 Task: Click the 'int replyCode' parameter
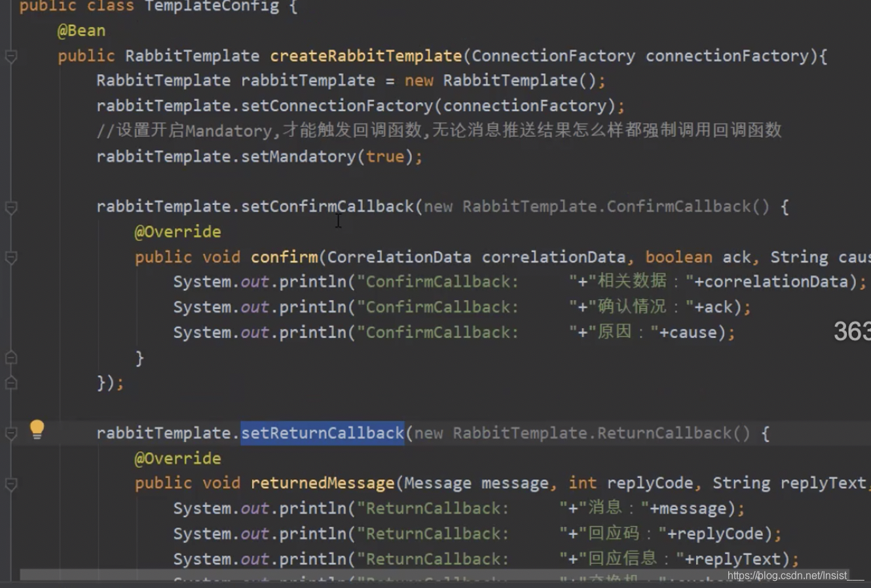631,483
